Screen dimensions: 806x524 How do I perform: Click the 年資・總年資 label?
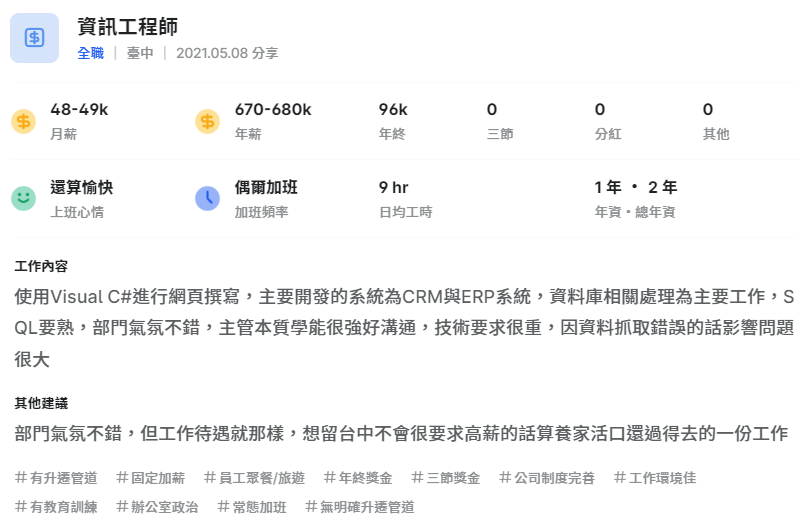coord(635,212)
